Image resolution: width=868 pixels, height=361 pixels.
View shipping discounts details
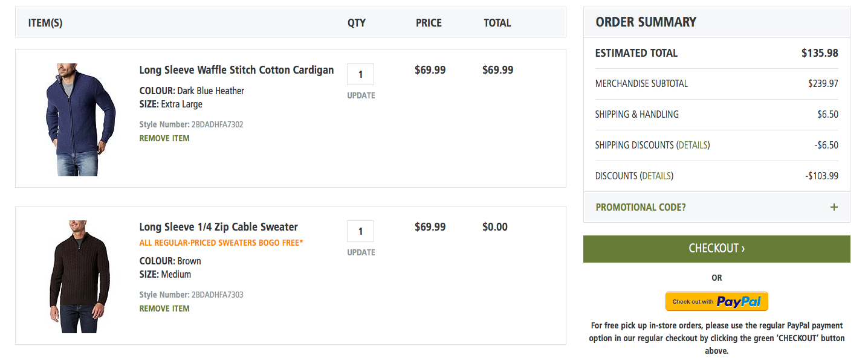click(693, 145)
